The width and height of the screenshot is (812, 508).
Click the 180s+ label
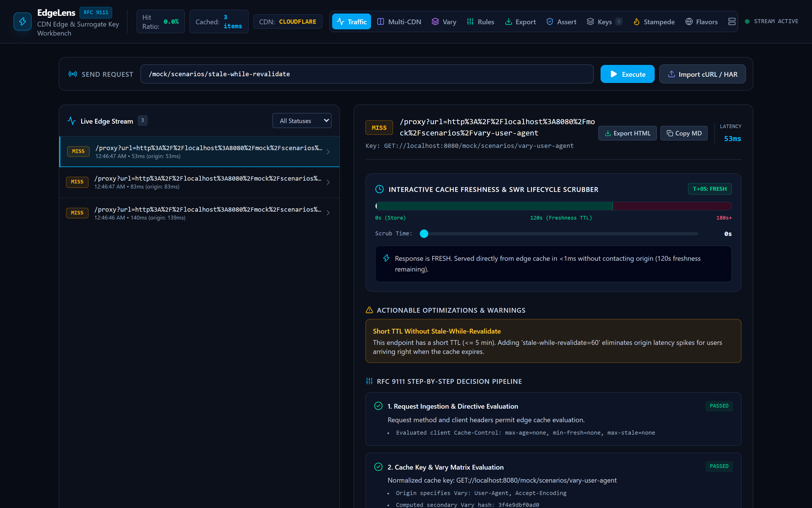724,218
